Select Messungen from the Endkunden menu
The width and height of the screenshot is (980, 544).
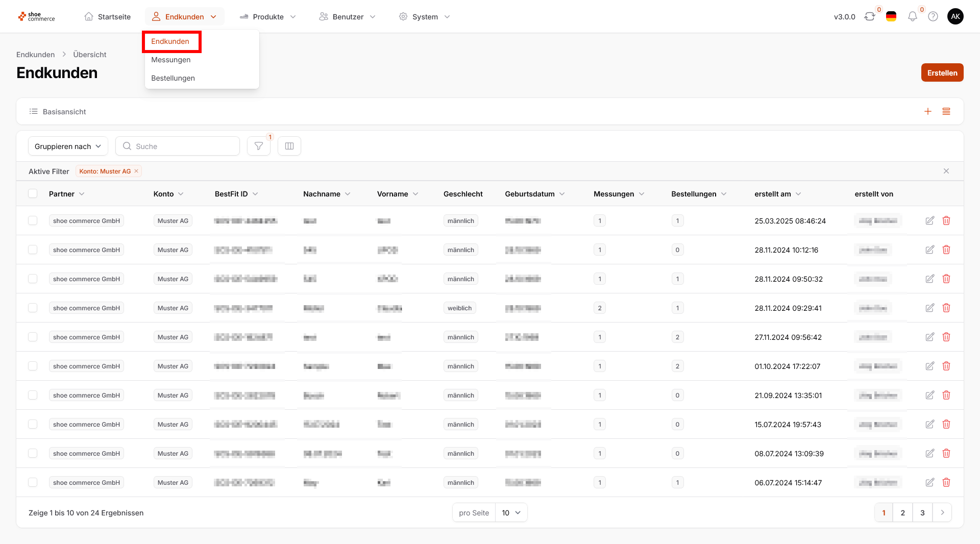tap(171, 60)
